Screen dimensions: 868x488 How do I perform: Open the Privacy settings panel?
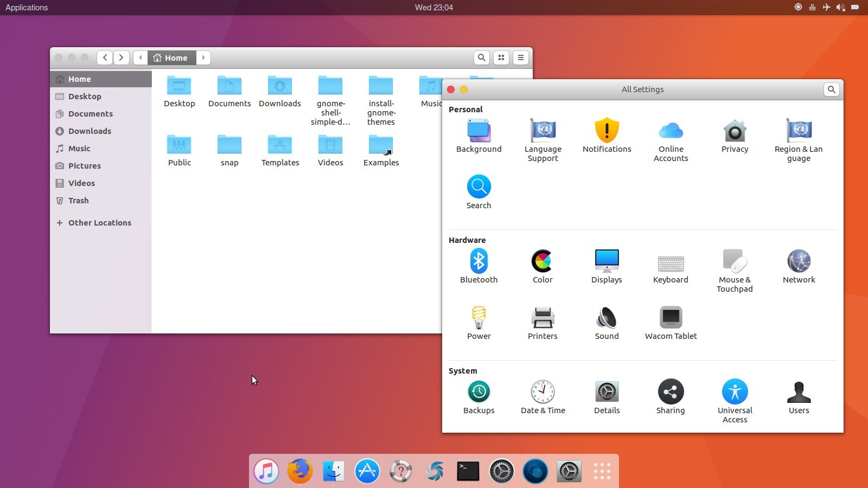click(x=735, y=131)
